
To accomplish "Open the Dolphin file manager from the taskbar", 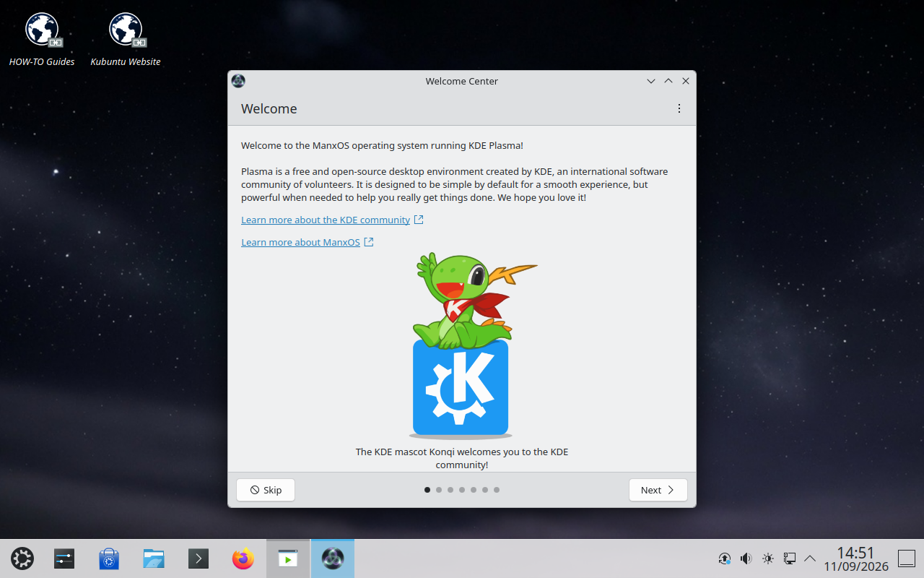I will [154, 558].
